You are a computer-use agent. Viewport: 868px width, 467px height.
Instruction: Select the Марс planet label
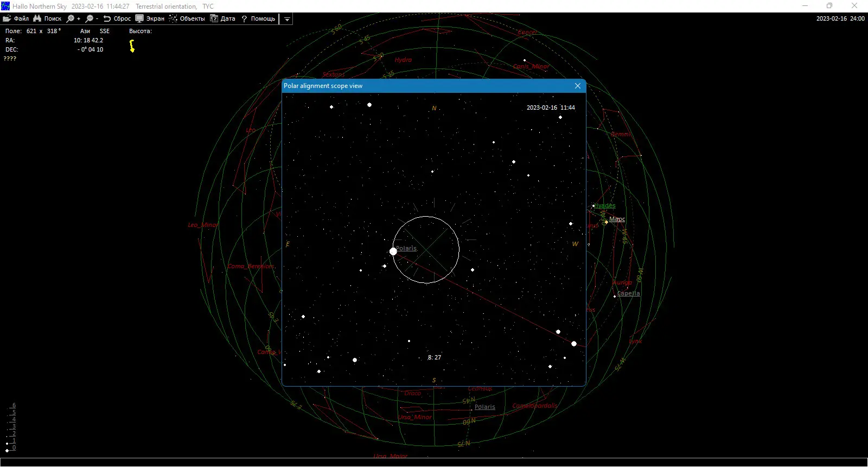click(x=617, y=219)
